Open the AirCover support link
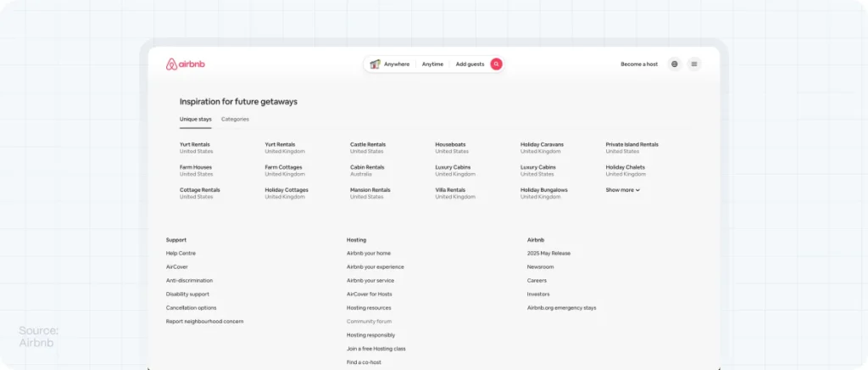 (177, 266)
